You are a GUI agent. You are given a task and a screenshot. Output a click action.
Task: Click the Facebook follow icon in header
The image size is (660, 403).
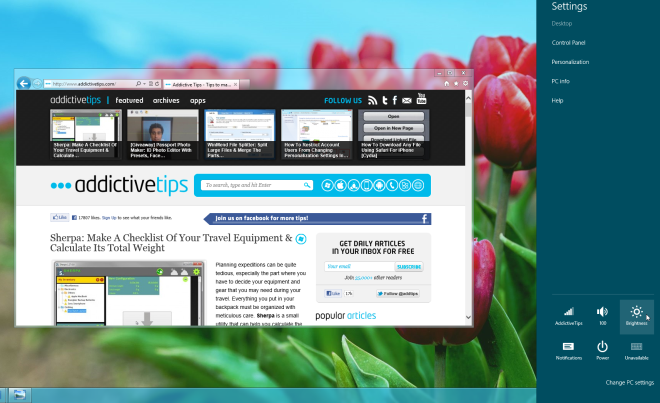[x=395, y=100]
